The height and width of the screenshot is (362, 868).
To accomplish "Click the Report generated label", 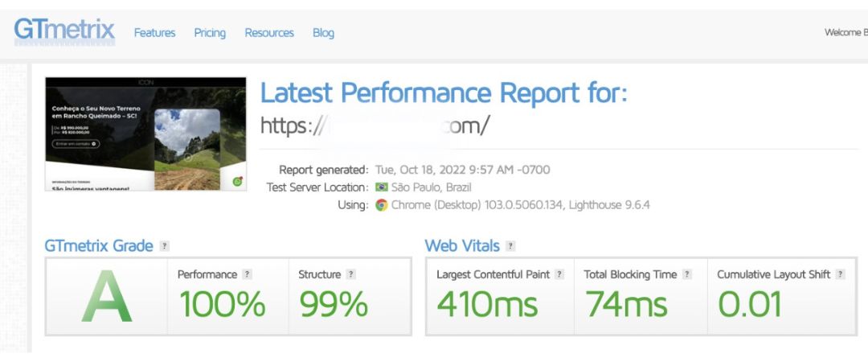I will click(x=323, y=170).
